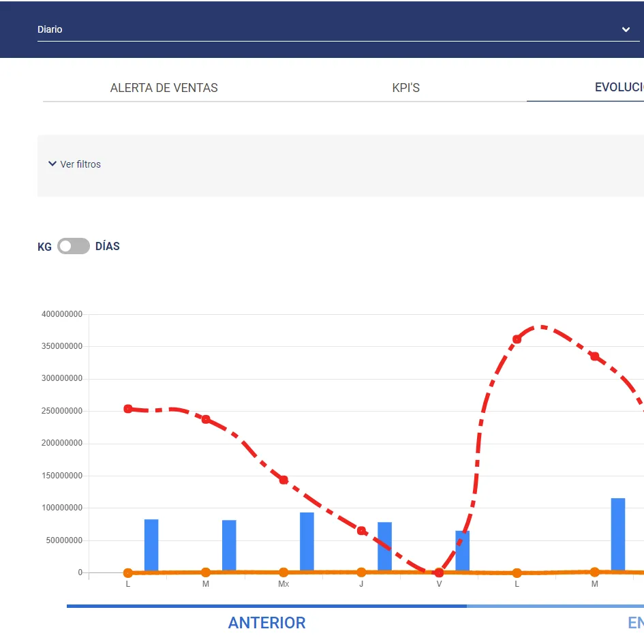Screen dimensions: 644x644
Task: Click the x-axis label Mx
Action: tap(283, 583)
